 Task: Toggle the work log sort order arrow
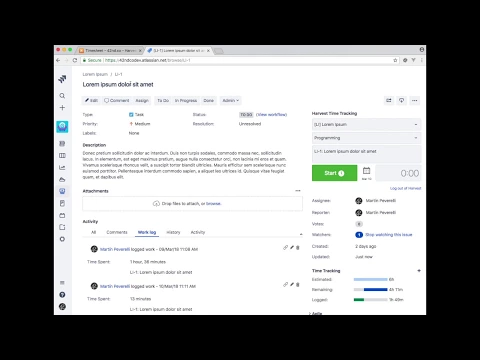pos(301,234)
